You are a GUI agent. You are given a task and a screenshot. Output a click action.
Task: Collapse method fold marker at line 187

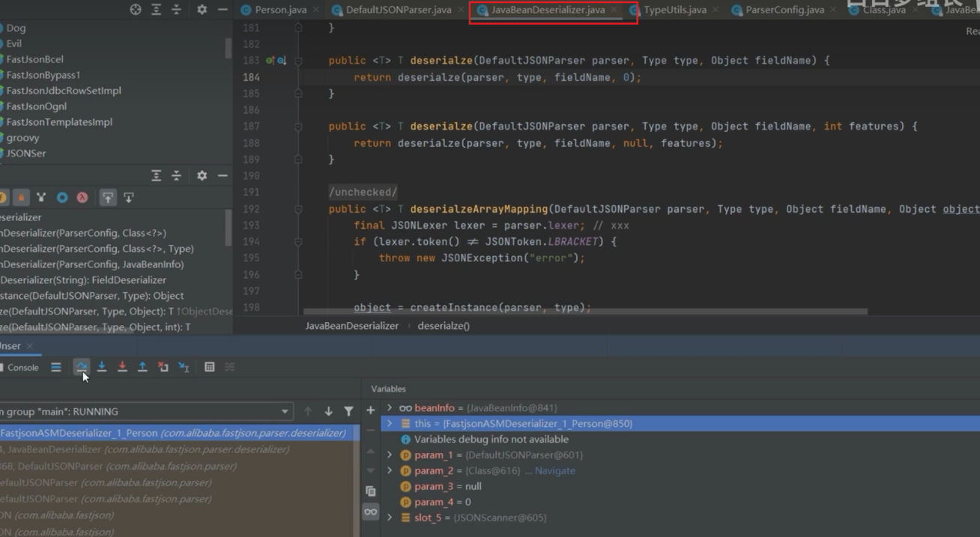pyautogui.click(x=298, y=127)
